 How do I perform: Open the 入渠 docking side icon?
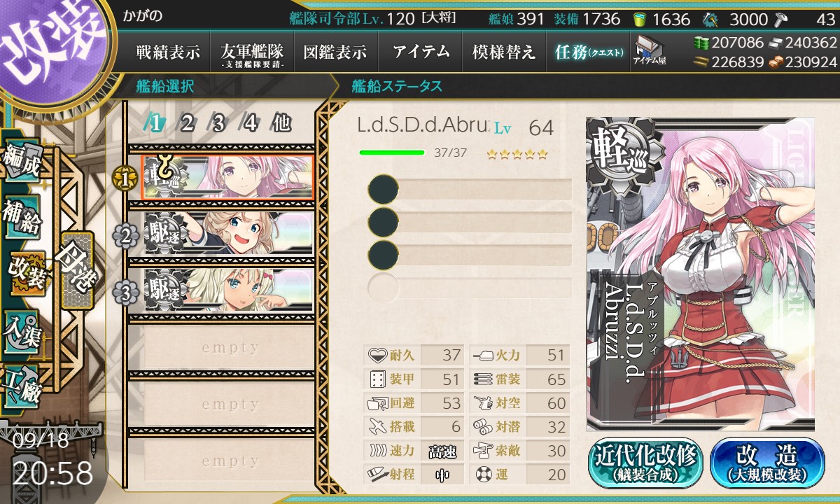(22, 328)
